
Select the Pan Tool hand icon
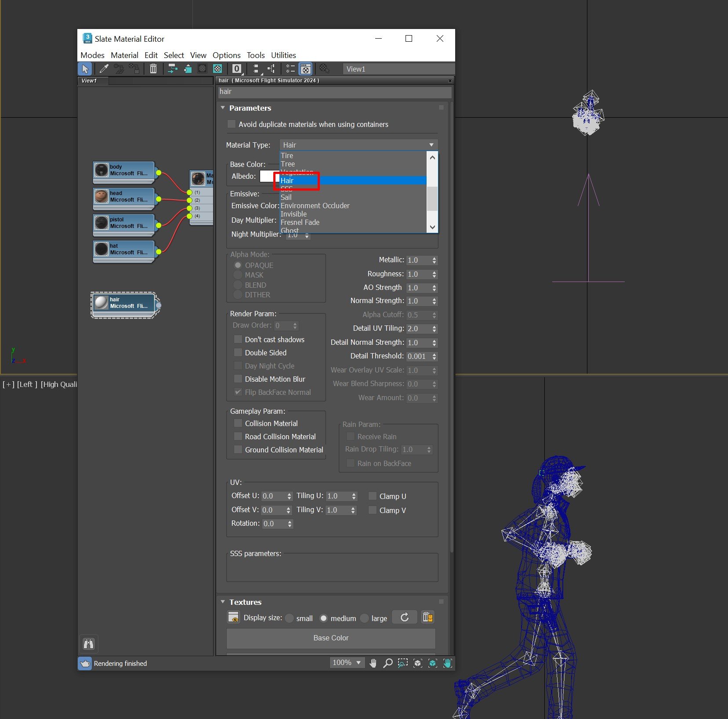click(x=373, y=663)
